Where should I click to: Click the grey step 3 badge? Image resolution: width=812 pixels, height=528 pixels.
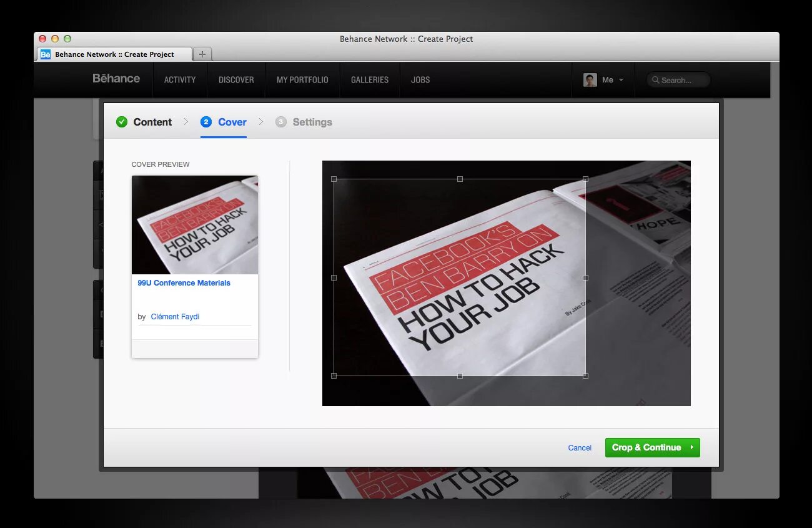[281, 122]
